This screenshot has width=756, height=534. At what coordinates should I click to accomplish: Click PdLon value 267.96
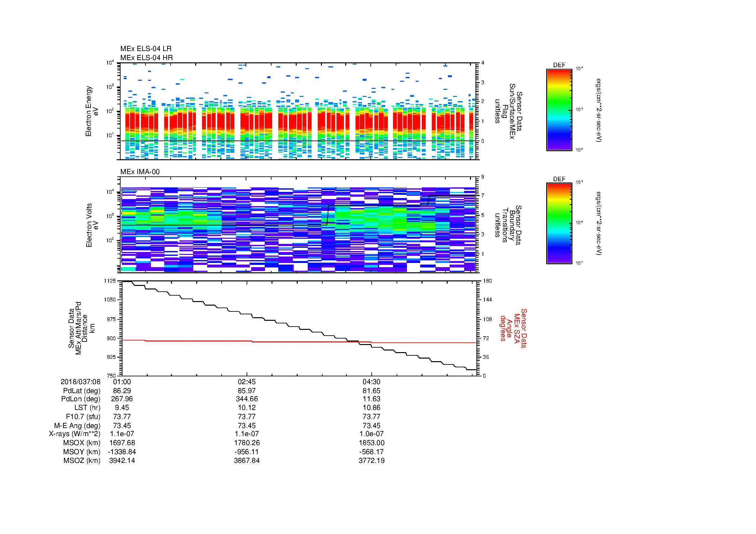click(122, 399)
